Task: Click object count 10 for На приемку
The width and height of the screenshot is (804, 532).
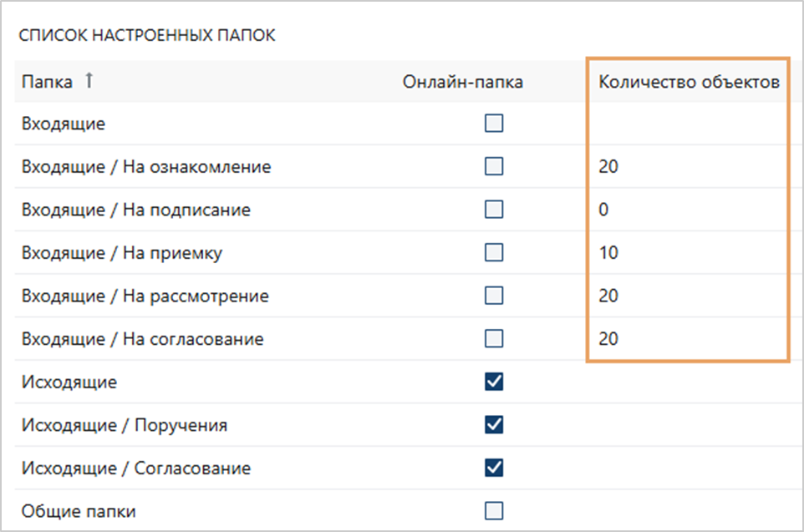Action: click(608, 252)
